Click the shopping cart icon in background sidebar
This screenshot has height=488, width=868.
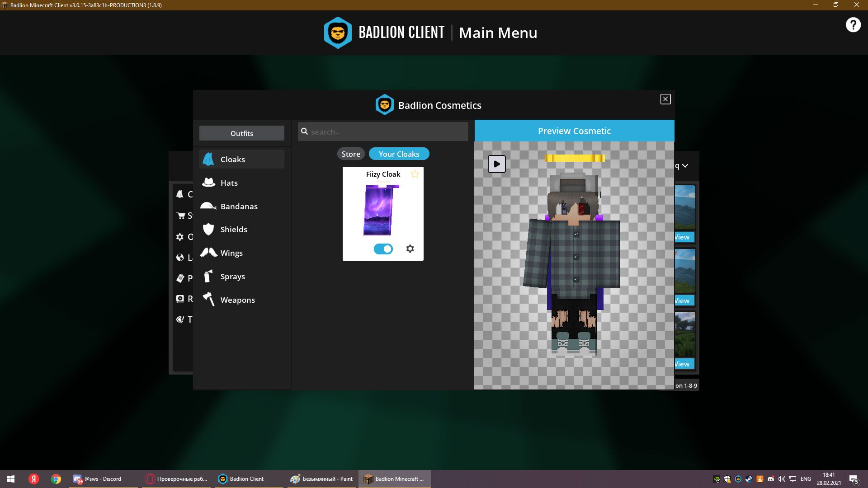(181, 216)
